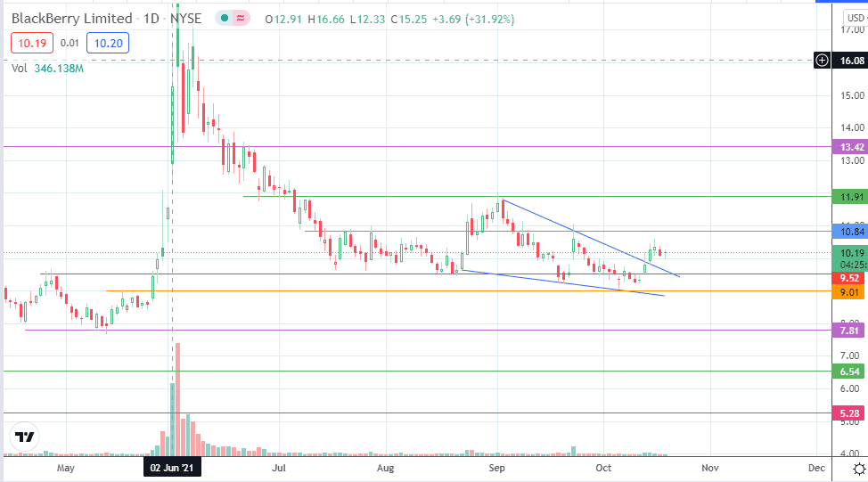Click the 9.01 orange price level label
Screen dimensions: 868x482
click(849, 292)
